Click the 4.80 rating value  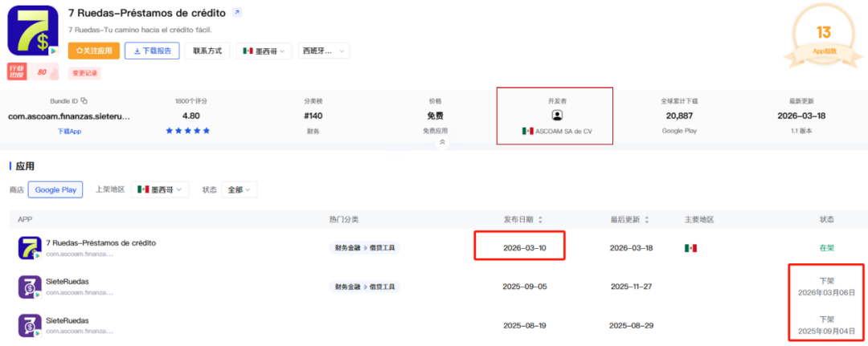(190, 116)
